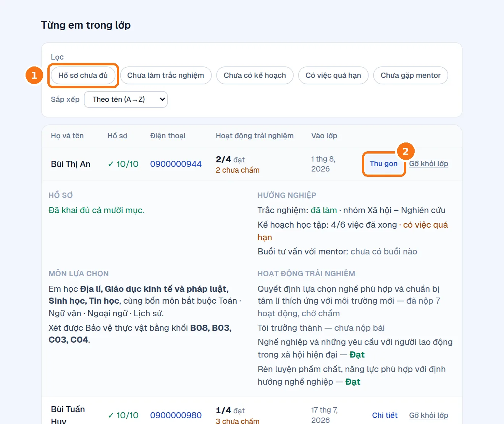Expand Bùi Tuấn Huy's row via "Chi tiết"
This screenshot has width=504, height=424.
[x=385, y=415]
